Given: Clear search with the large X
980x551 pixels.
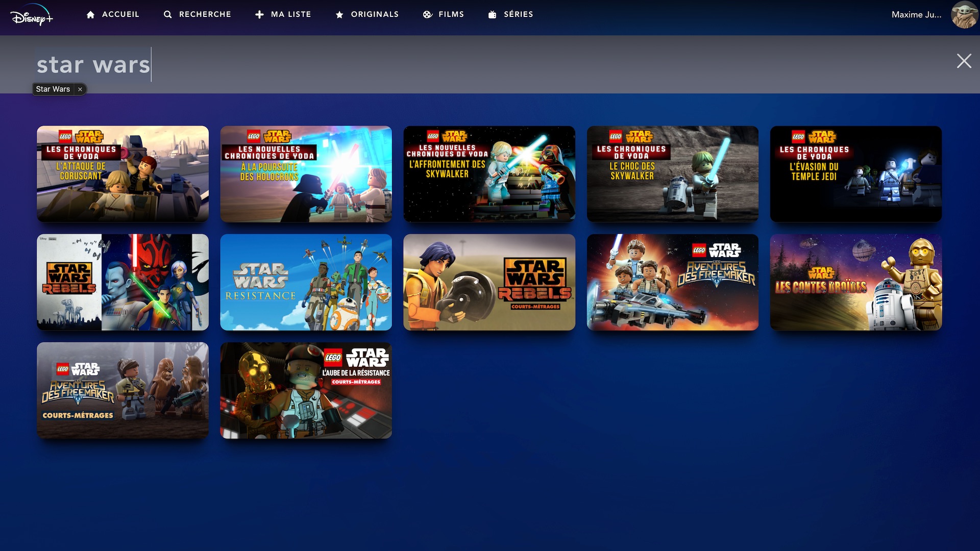Looking at the screenshot, I should pos(964,61).
